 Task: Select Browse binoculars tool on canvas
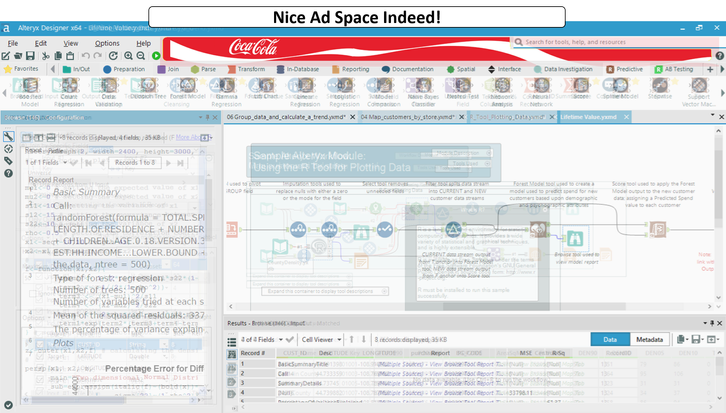[575, 238]
